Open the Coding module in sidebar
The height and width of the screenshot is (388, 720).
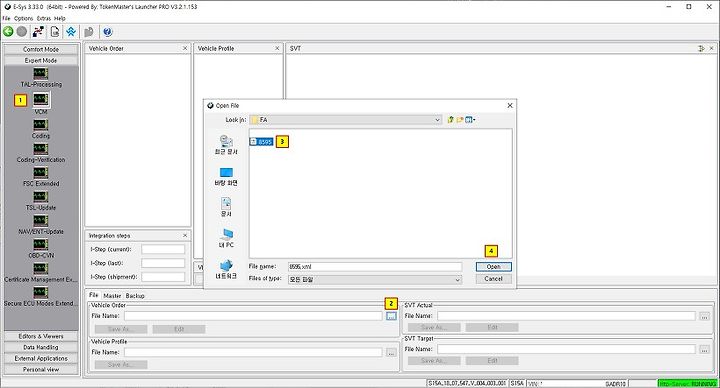(x=41, y=129)
